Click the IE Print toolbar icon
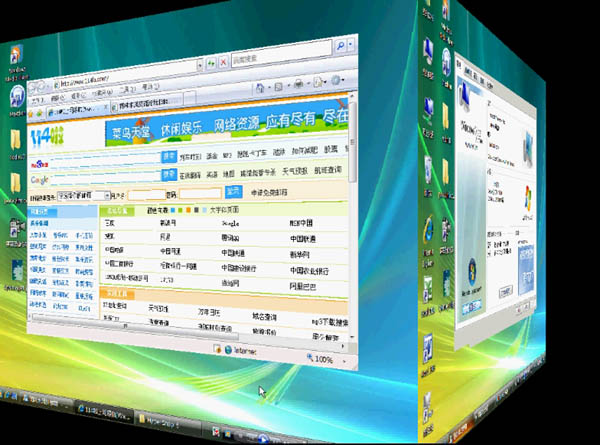The width and height of the screenshot is (600, 445). click(298, 84)
